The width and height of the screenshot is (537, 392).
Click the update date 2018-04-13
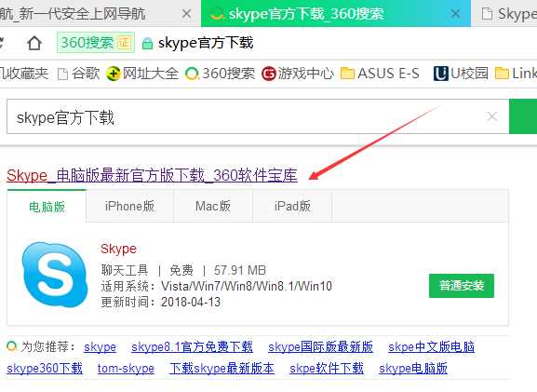coord(191,303)
